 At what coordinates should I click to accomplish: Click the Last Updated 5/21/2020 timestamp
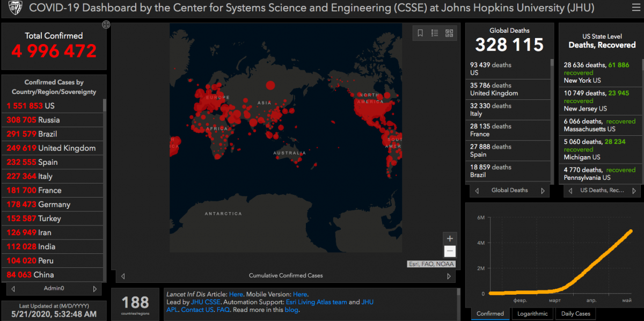click(x=54, y=314)
